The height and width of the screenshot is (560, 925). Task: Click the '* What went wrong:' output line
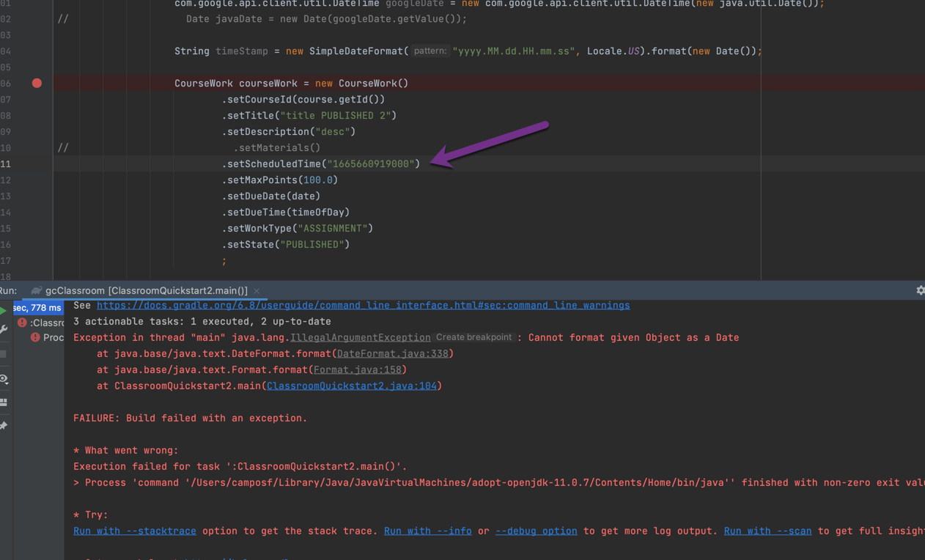[x=126, y=451]
